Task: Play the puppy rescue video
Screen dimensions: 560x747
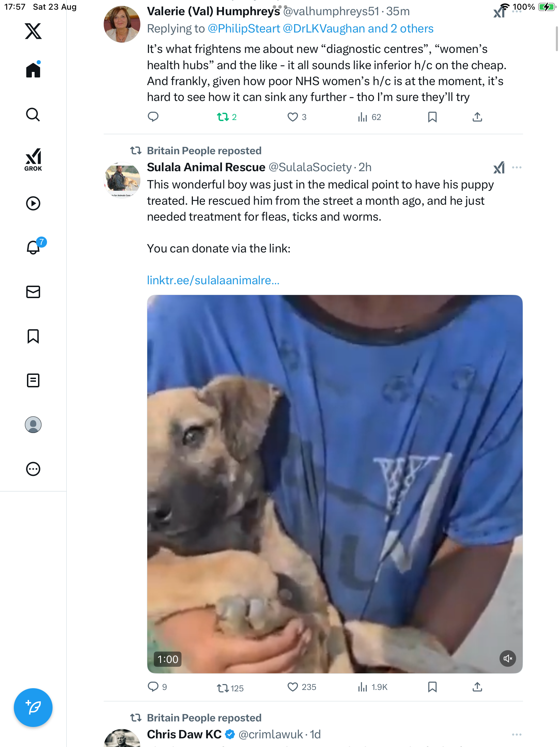Action: [x=335, y=484]
